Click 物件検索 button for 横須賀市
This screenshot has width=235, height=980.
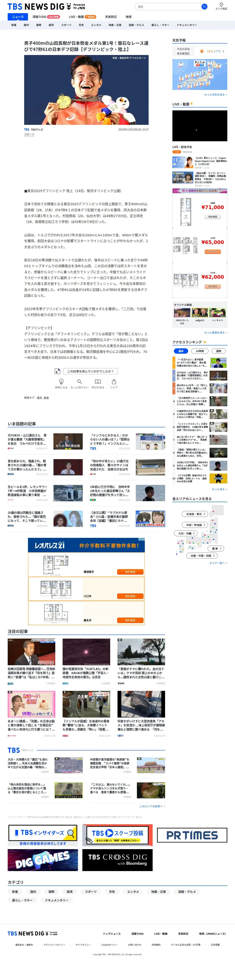[x=130, y=572]
